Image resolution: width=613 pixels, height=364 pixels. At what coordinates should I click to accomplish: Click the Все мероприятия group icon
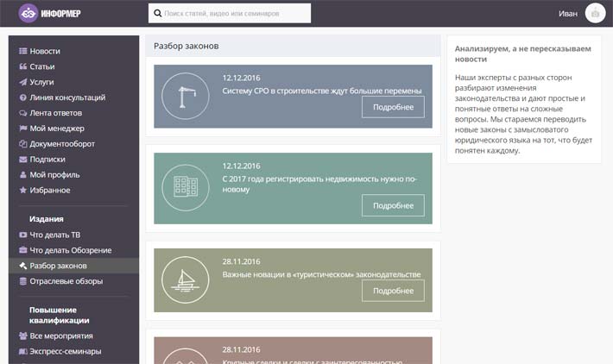pyautogui.click(x=23, y=336)
